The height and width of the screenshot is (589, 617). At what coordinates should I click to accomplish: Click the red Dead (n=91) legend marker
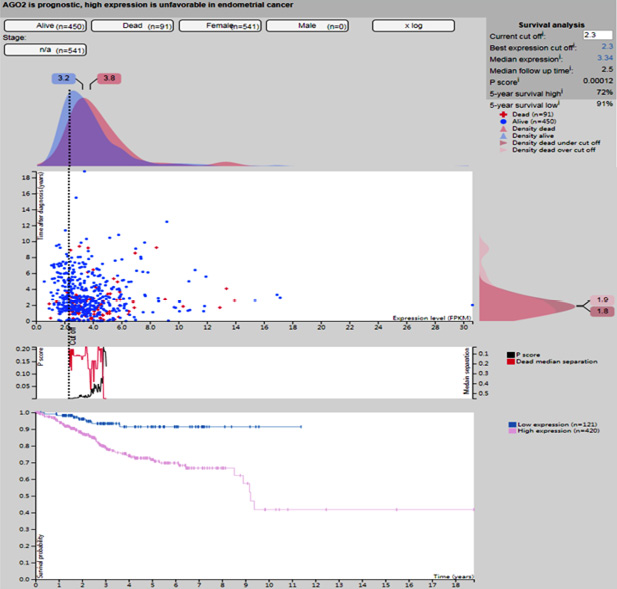tap(503, 114)
